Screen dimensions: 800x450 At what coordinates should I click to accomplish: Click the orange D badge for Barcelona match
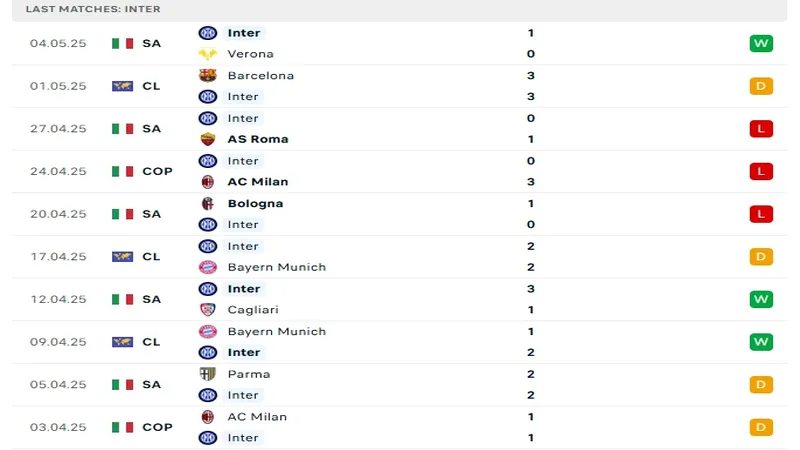click(761, 86)
